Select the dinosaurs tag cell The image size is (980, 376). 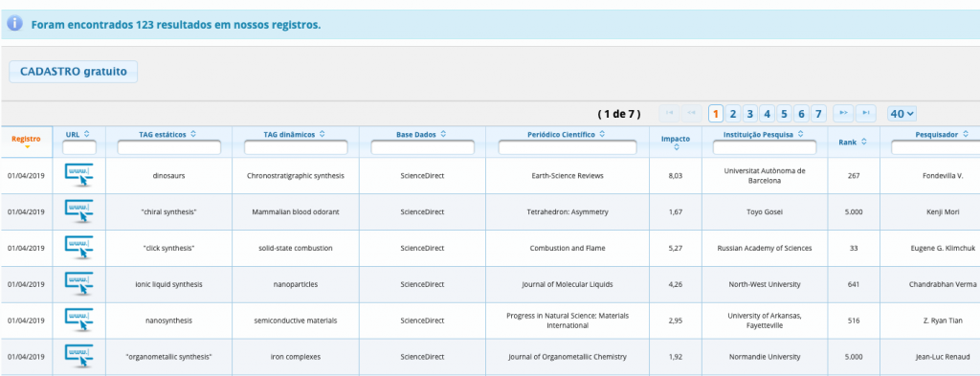(168, 175)
